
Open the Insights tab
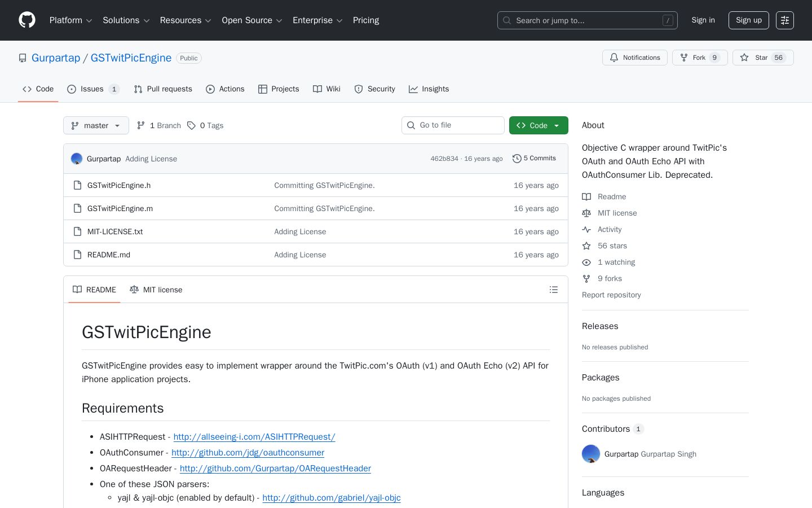click(x=429, y=89)
